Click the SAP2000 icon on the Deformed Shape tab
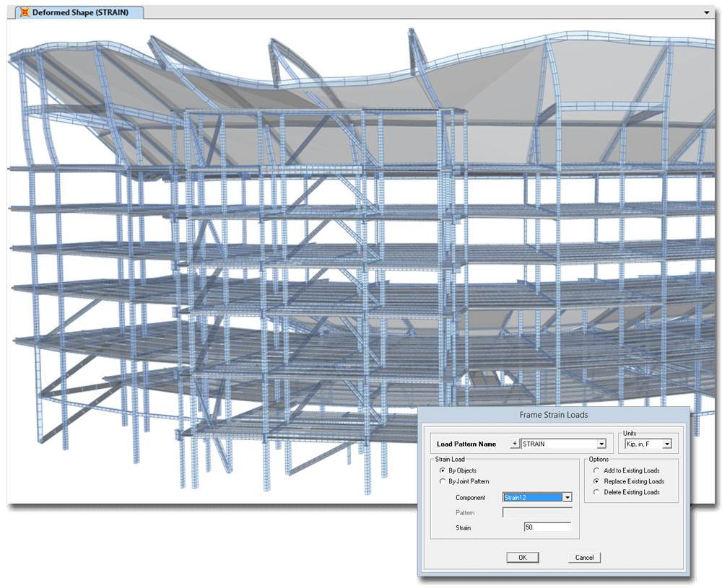Screen dimensions: 722x588 click(25, 13)
